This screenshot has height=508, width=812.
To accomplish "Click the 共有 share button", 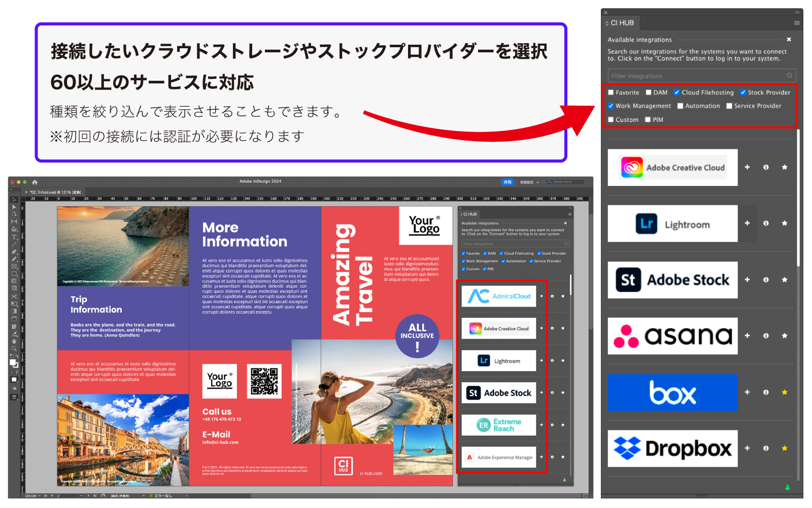I will click(507, 182).
